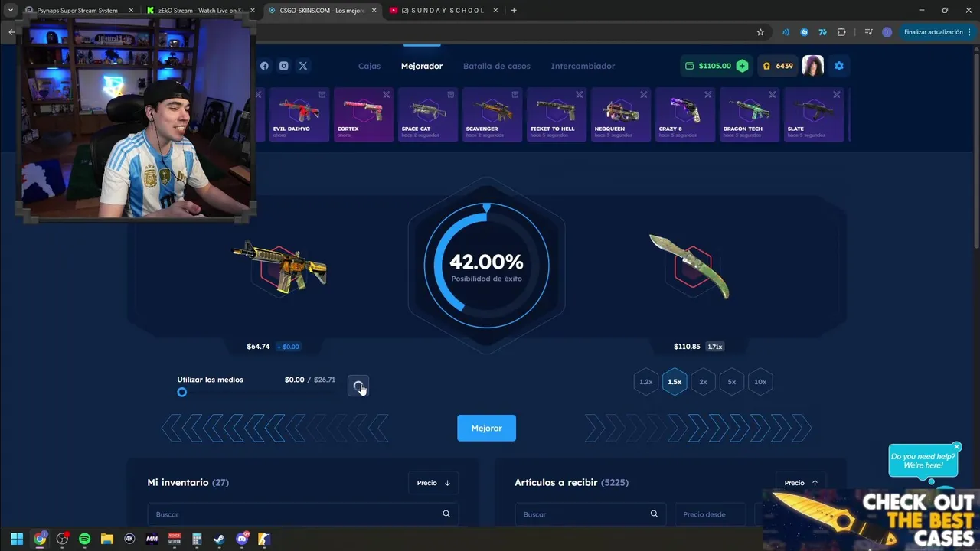Open the articles to receive Precio sort dropdown
Viewport: 980px width, 551px height.
tap(801, 483)
